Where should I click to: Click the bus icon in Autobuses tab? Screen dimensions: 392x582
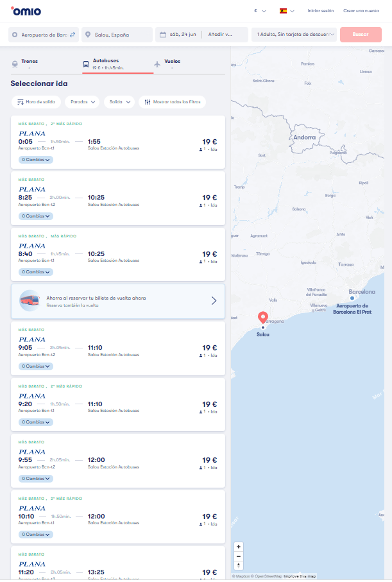pos(86,64)
